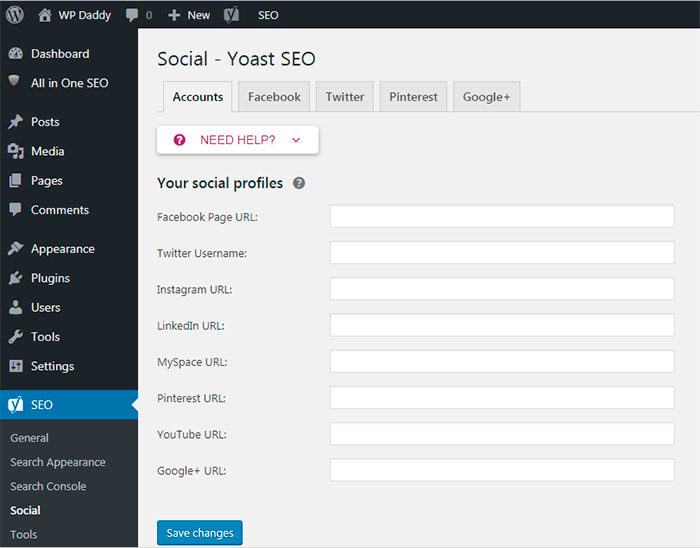The image size is (700, 548).
Task: Click the Users person icon
Action: tap(16, 307)
